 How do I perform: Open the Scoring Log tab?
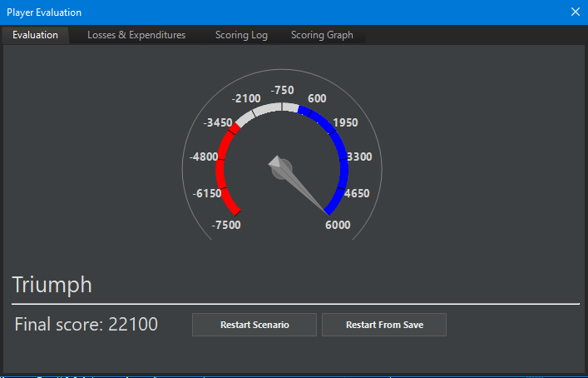241,35
